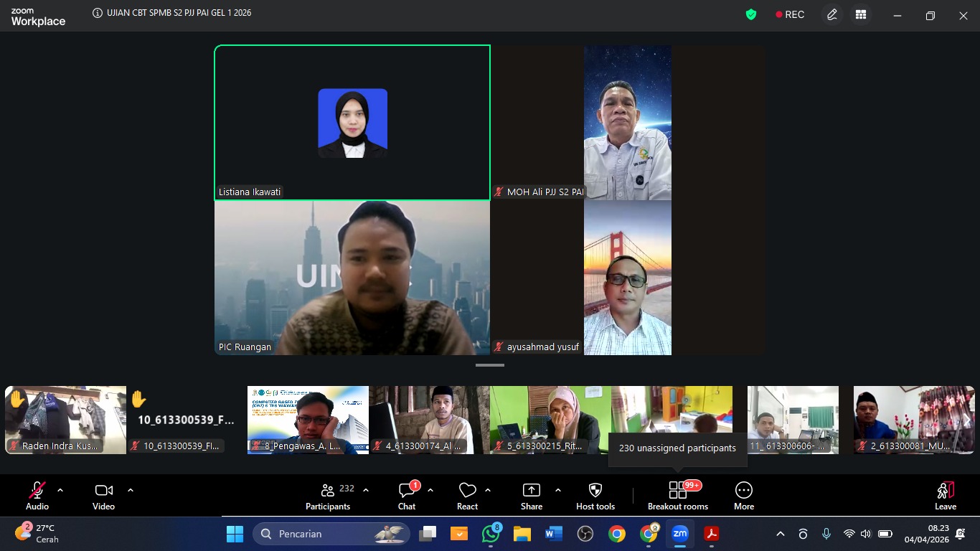This screenshot has width=980, height=551.
Task: Open Breakout rooms
Action: 677,496
